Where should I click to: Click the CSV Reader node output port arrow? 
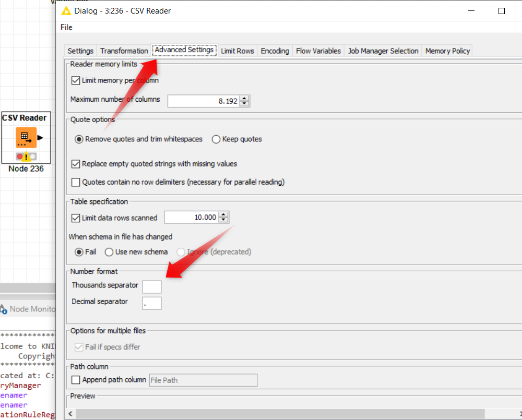click(40, 138)
